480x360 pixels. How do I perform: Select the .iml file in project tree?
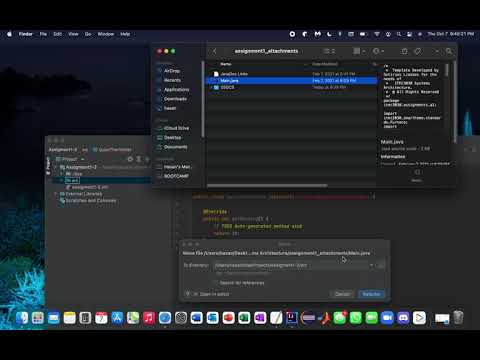tap(87, 187)
